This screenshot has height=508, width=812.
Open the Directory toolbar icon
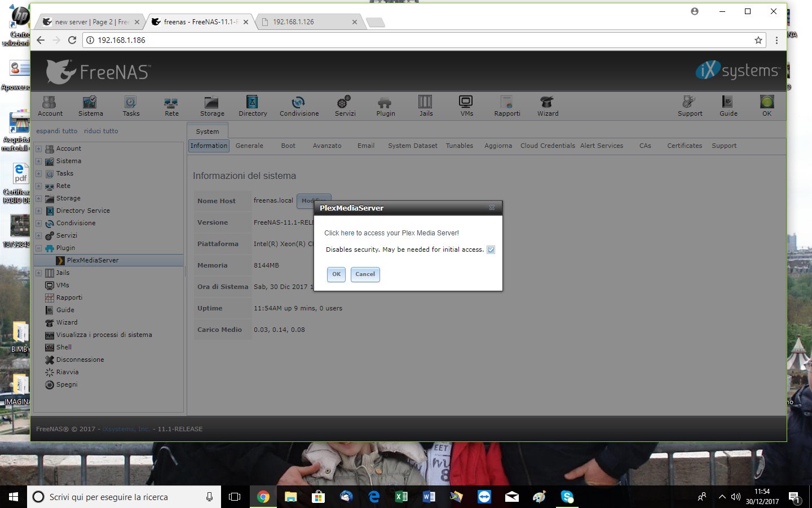[253, 106]
